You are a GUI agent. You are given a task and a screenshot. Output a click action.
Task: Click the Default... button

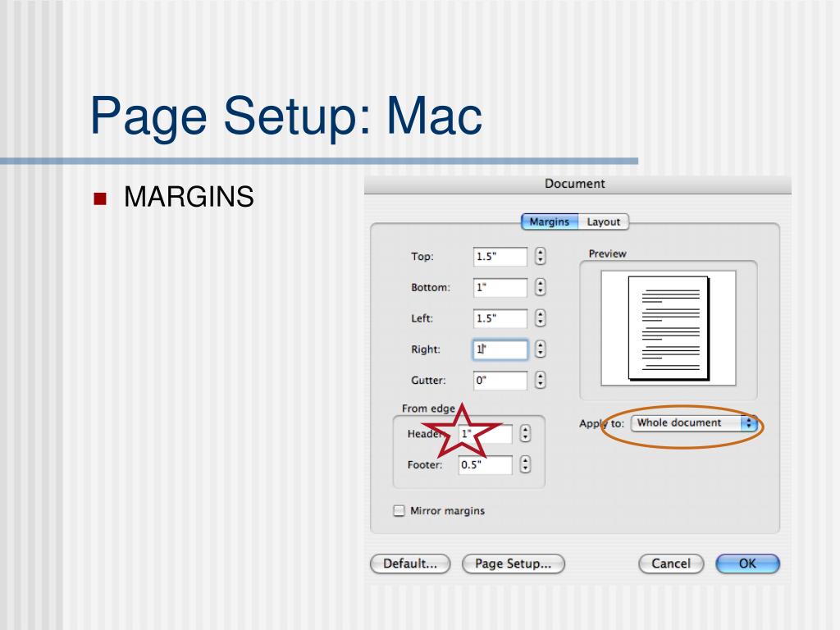coord(410,564)
